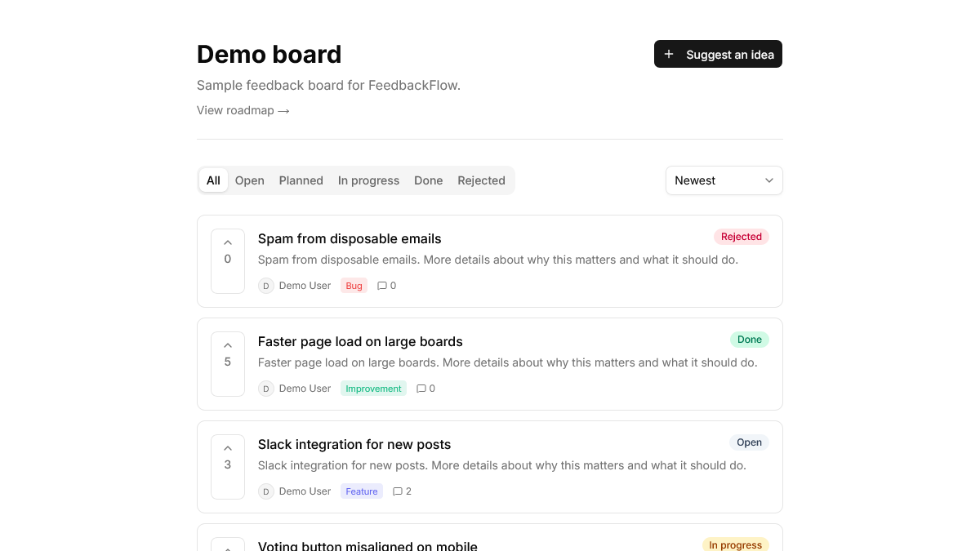The image size is (980, 551).
Task: Select the All filter tab
Action: tap(213, 180)
